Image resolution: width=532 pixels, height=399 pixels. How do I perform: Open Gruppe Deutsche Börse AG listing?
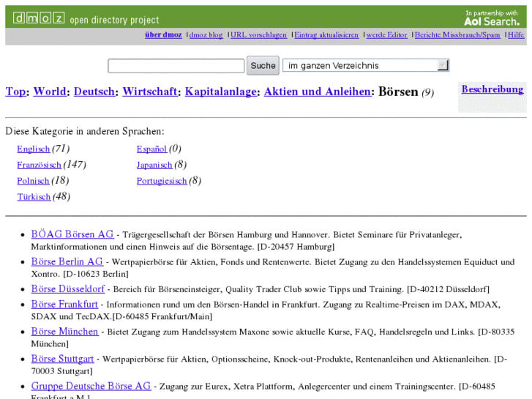(x=91, y=386)
